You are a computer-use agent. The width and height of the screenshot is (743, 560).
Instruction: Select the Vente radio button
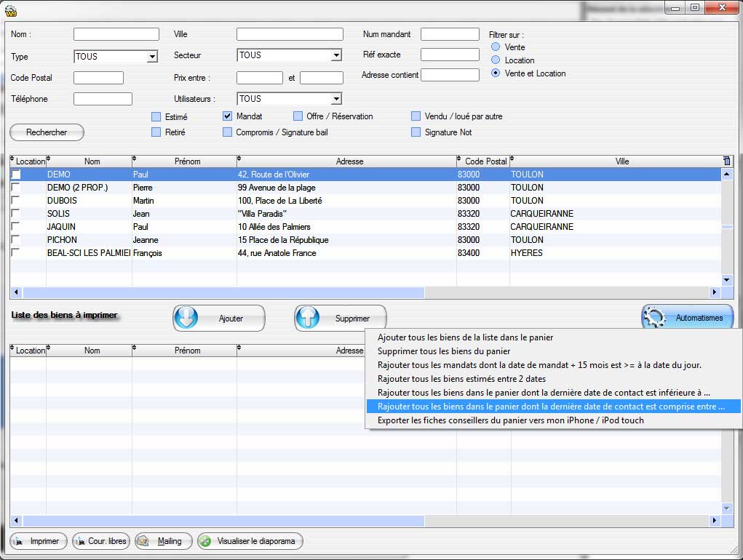(x=496, y=47)
